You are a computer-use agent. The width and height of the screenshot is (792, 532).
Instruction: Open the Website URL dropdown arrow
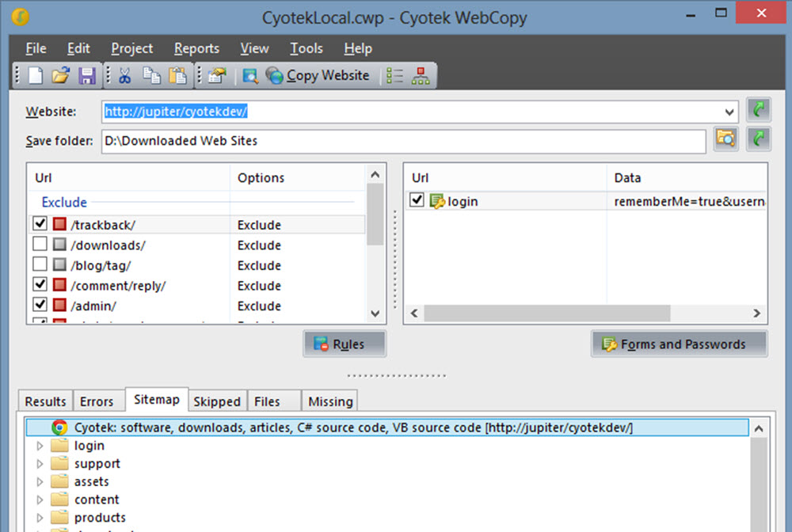click(x=729, y=112)
